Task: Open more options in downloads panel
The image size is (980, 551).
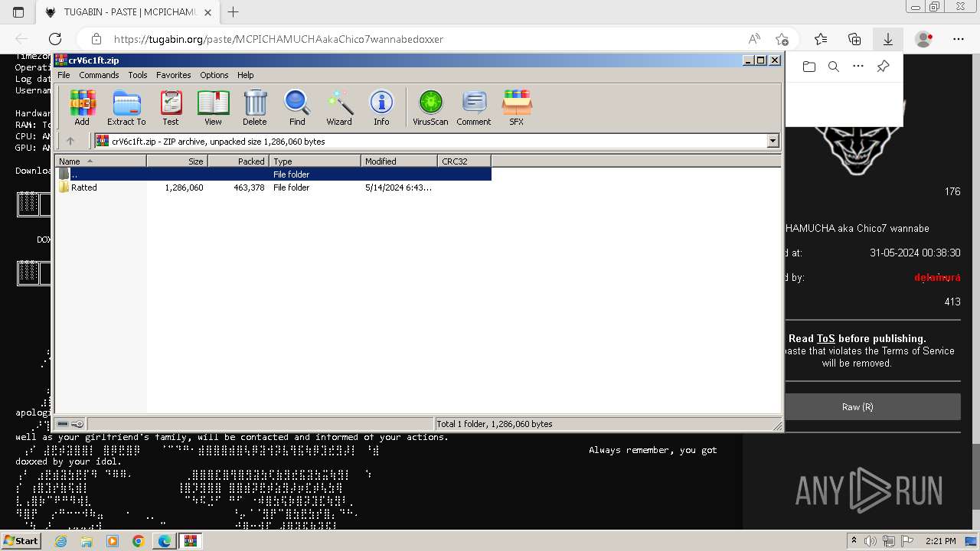Action: [858, 67]
